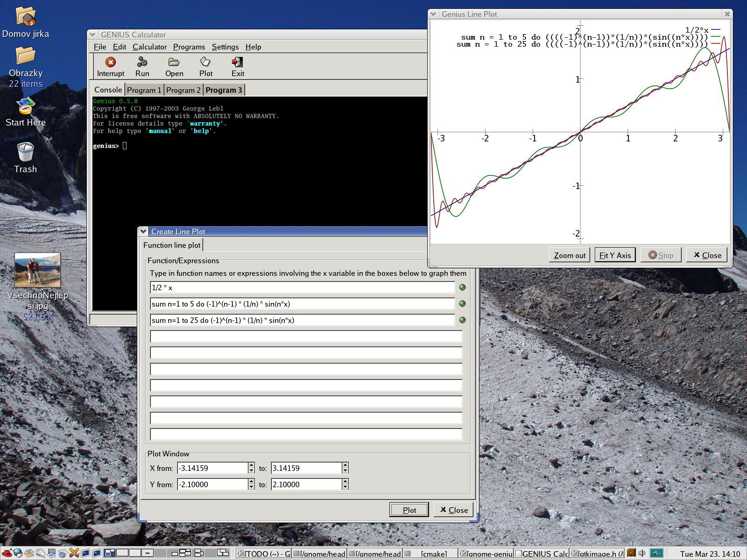The height and width of the screenshot is (560, 747).
Task: Open the Settings menu
Action: point(225,47)
